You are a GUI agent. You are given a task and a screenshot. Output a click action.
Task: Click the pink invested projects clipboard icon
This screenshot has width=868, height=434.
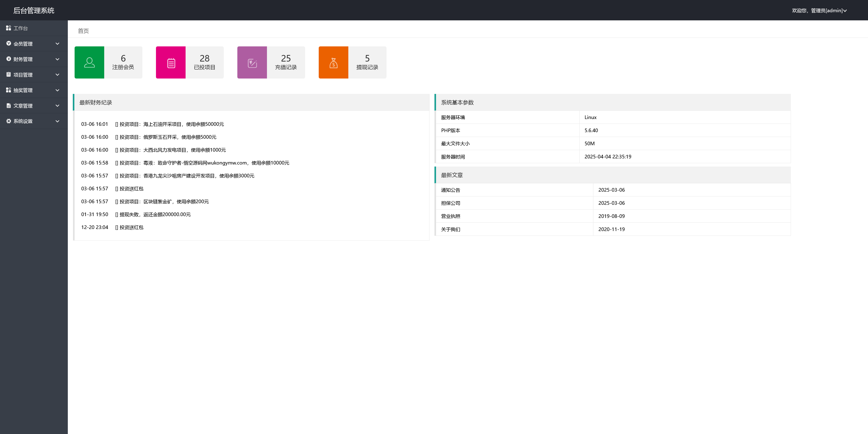[171, 62]
